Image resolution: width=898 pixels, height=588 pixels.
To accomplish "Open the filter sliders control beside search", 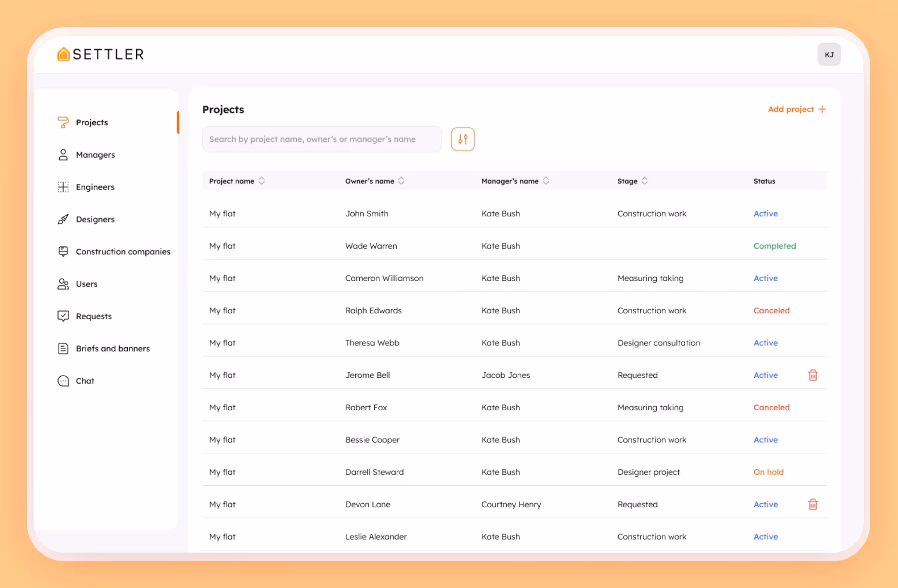I will coord(462,139).
